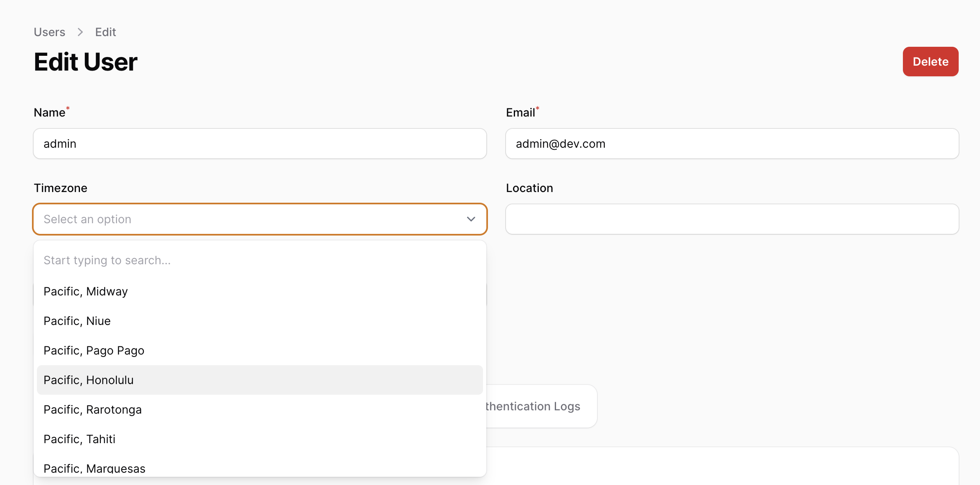
Task: Pick the Pacific, Pago Pago option
Action: pos(94,350)
